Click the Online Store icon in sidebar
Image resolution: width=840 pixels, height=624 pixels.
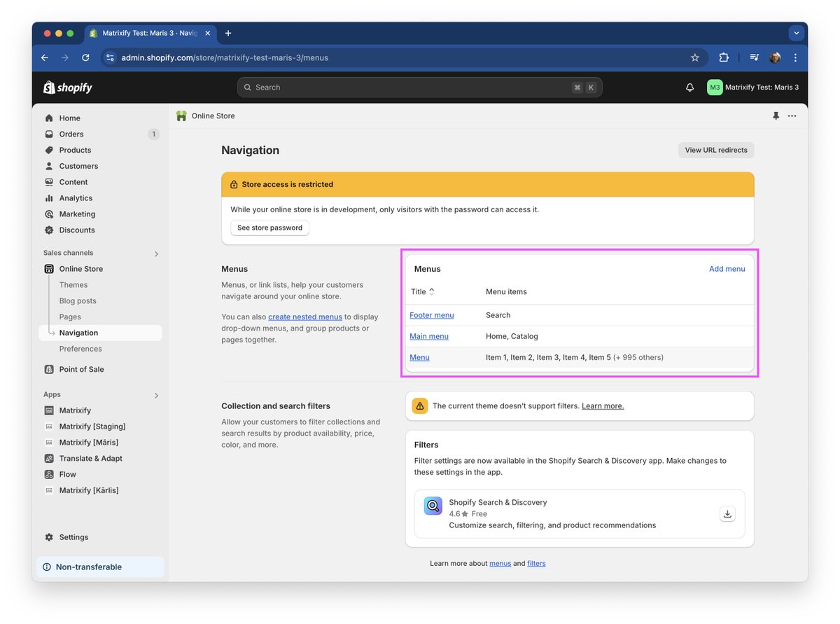pyautogui.click(x=49, y=269)
